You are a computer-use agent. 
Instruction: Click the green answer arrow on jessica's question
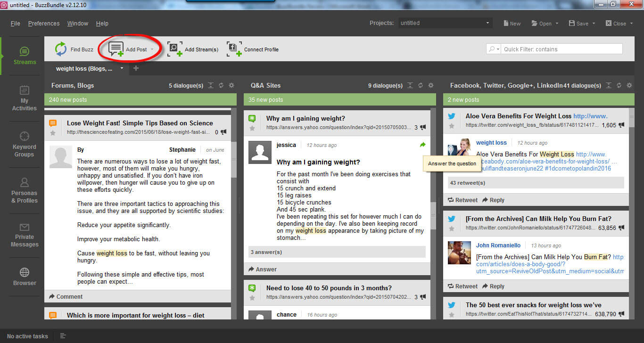(x=422, y=145)
